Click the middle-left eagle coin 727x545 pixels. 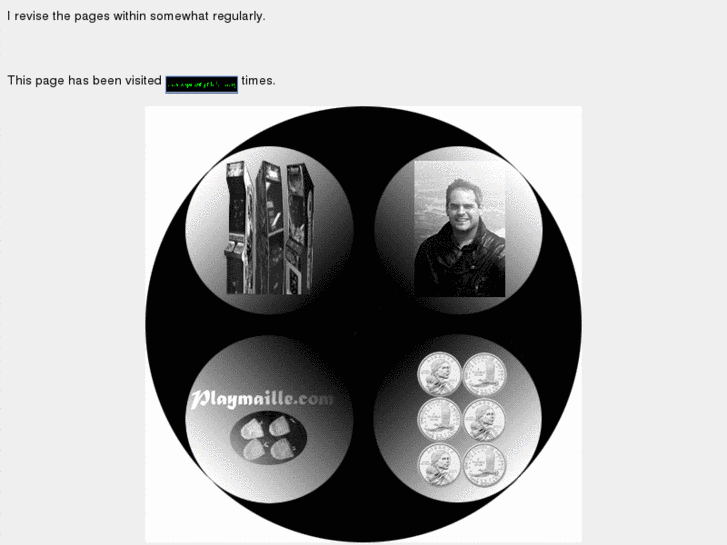[439, 419]
